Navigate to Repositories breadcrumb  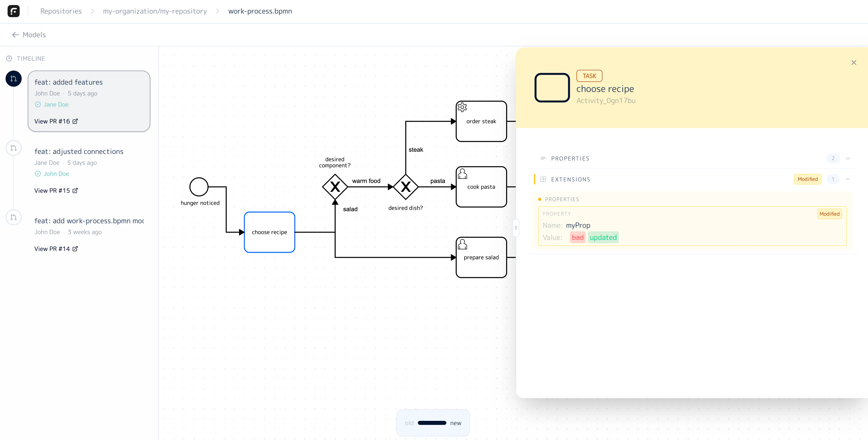pyautogui.click(x=61, y=11)
